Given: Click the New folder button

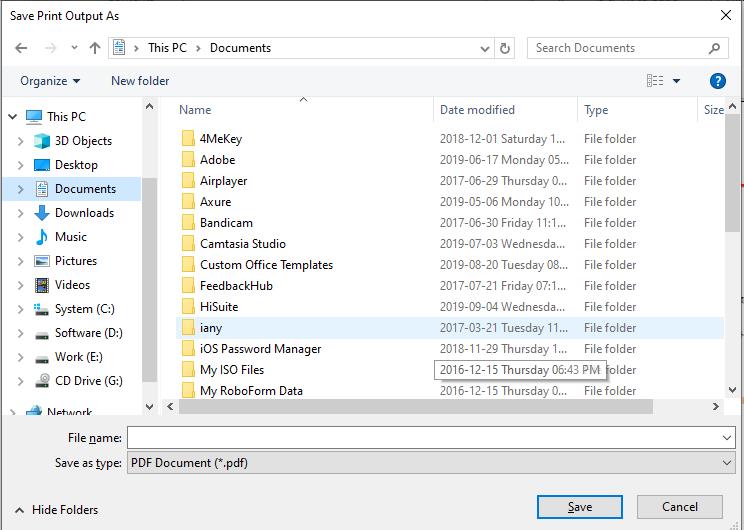Looking at the screenshot, I should coord(140,81).
